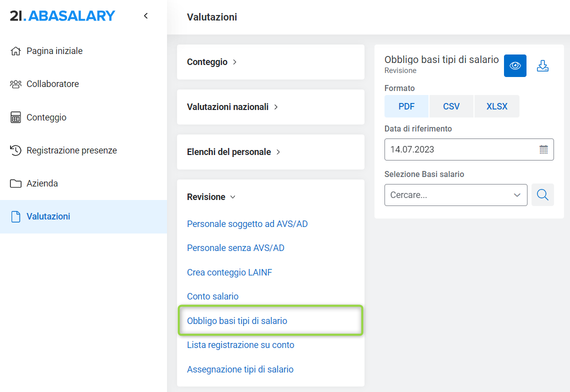The width and height of the screenshot is (570, 392).
Task: Select Valutazioni in the sidebar
Action: coord(48,216)
